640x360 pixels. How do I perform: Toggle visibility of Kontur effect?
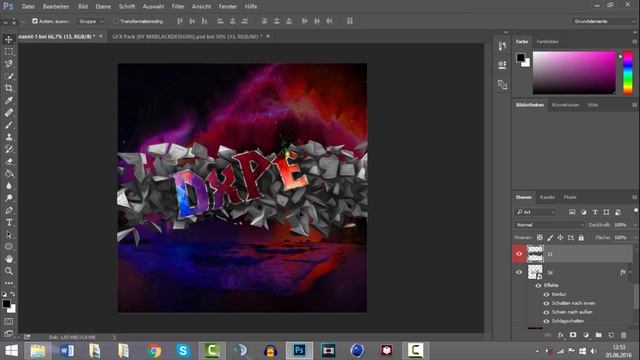tap(546, 294)
